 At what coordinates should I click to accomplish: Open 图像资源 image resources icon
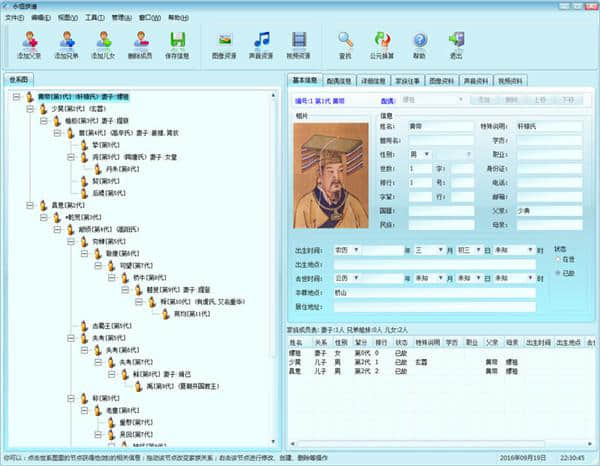pyautogui.click(x=224, y=40)
